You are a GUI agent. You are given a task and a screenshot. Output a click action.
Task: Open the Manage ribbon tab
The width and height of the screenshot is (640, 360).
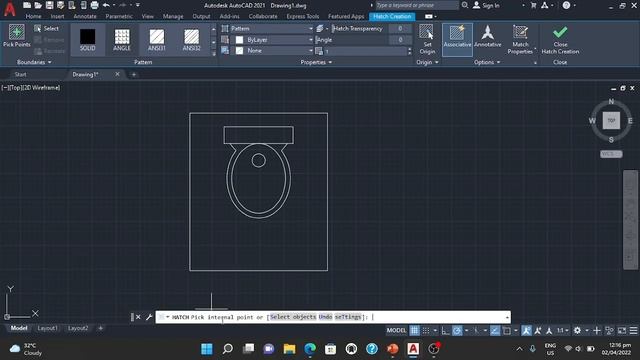pyautogui.click(x=173, y=16)
